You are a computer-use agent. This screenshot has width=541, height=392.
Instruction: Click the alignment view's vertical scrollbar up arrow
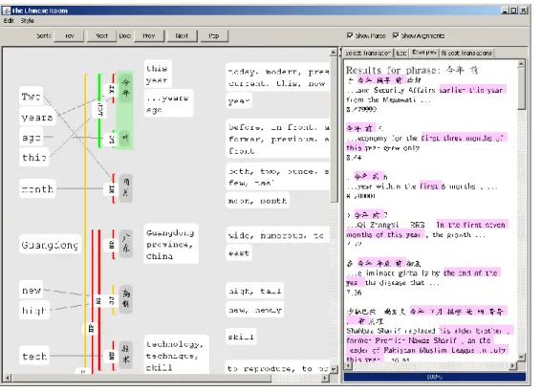(334, 53)
